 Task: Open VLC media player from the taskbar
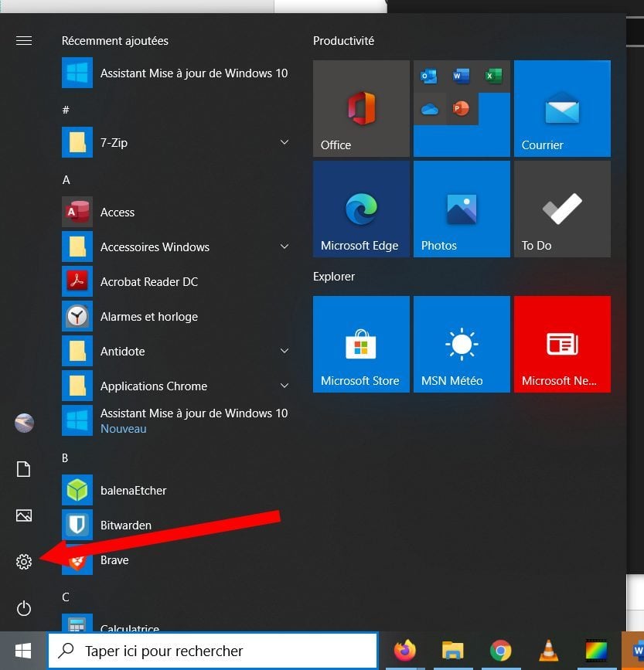pyautogui.click(x=548, y=651)
